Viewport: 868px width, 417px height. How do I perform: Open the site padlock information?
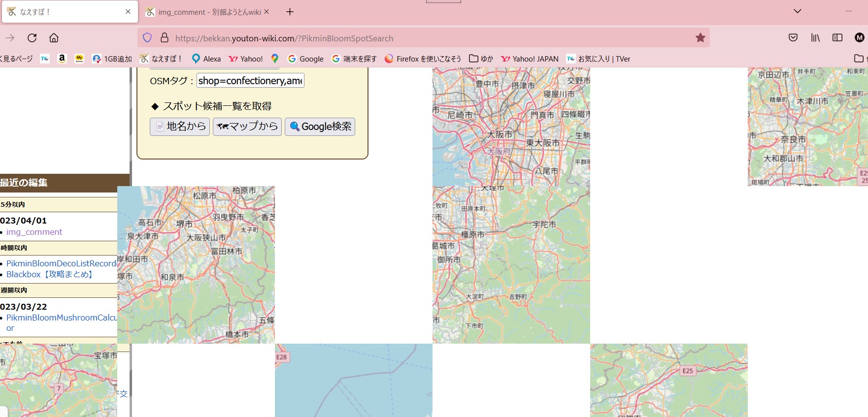click(165, 38)
